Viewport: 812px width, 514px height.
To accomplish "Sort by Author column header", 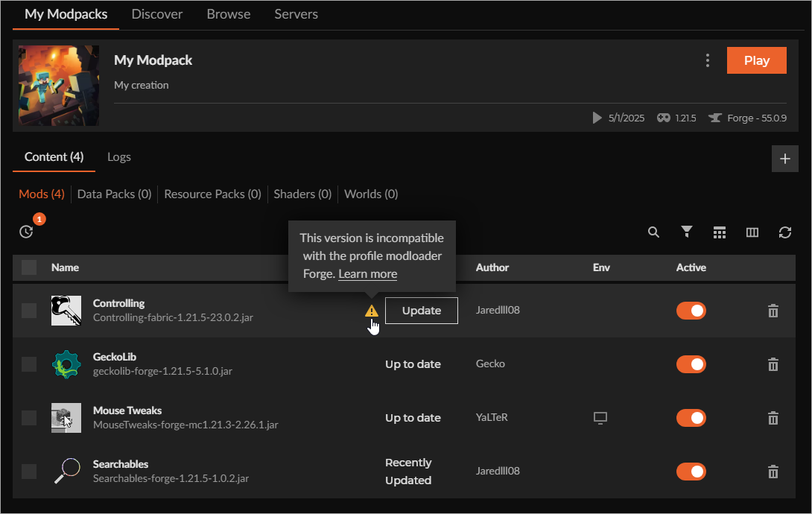I will pyautogui.click(x=492, y=267).
